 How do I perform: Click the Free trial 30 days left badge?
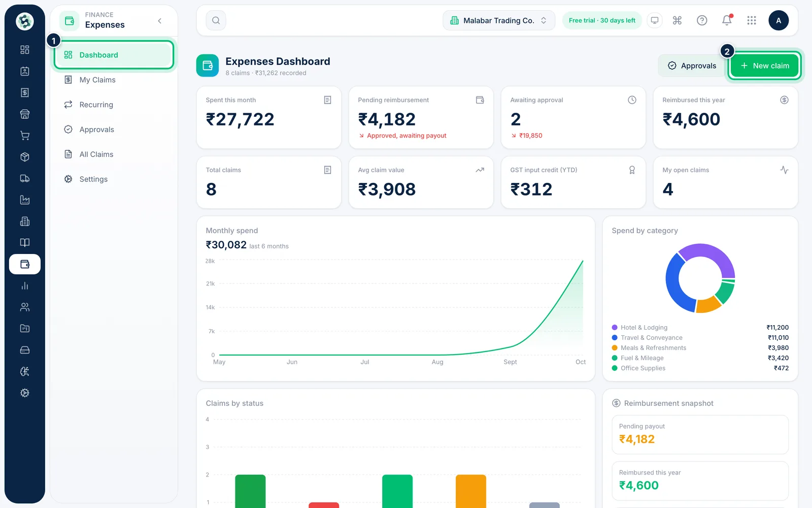(x=602, y=20)
